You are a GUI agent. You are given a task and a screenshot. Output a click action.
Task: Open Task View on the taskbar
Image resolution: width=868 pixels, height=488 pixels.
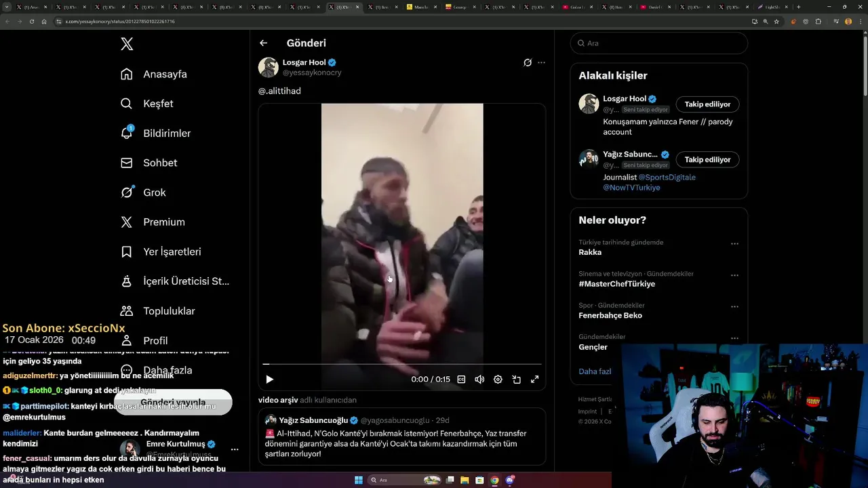click(450, 480)
